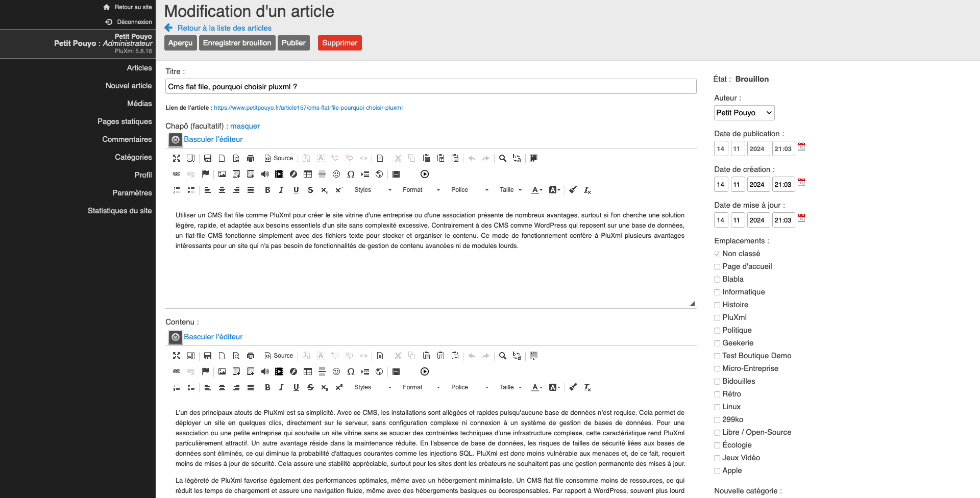Check the Libre / Open-Source checkbox
This screenshot has height=498, width=980.
(717, 433)
